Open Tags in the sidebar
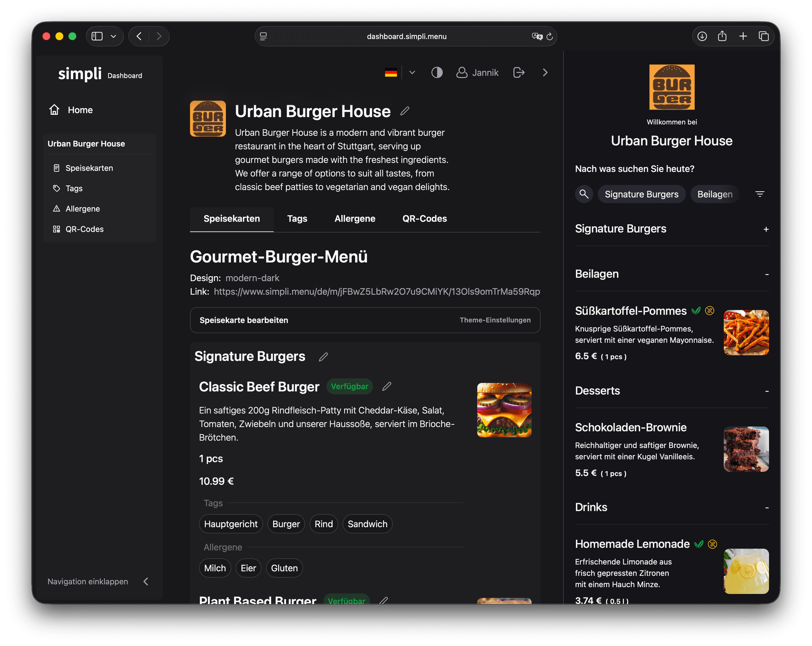The height and width of the screenshot is (646, 812). click(x=74, y=188)
